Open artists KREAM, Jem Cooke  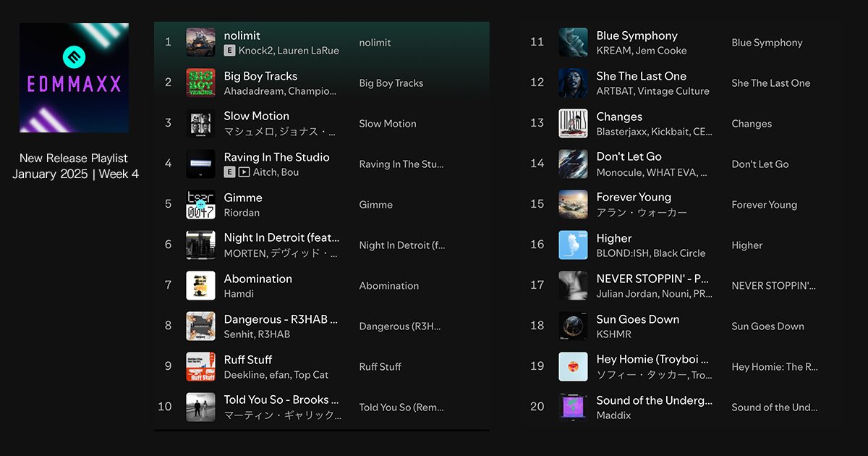(x=642, y=51)
